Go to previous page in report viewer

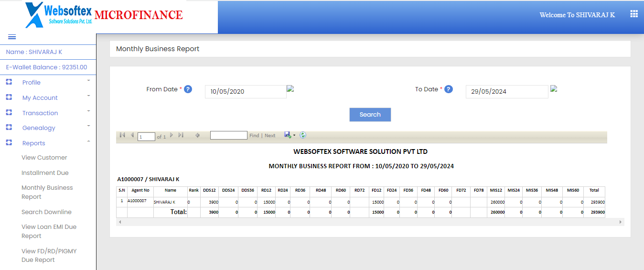tap(132, 135)
